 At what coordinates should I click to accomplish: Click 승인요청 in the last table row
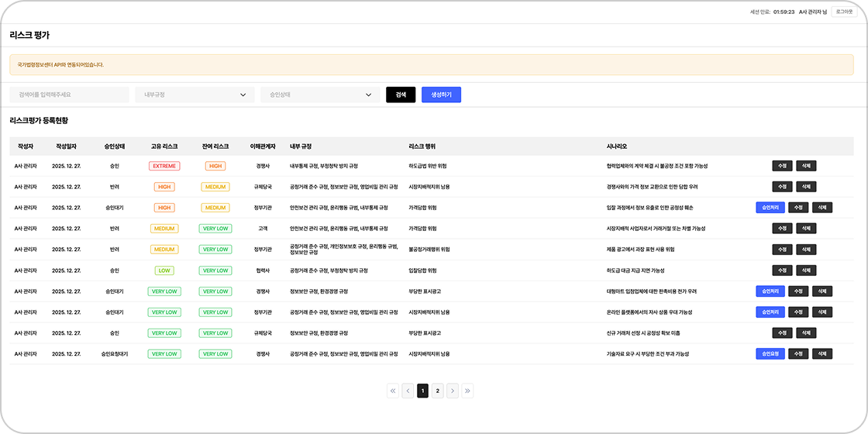tap(770, 354)
